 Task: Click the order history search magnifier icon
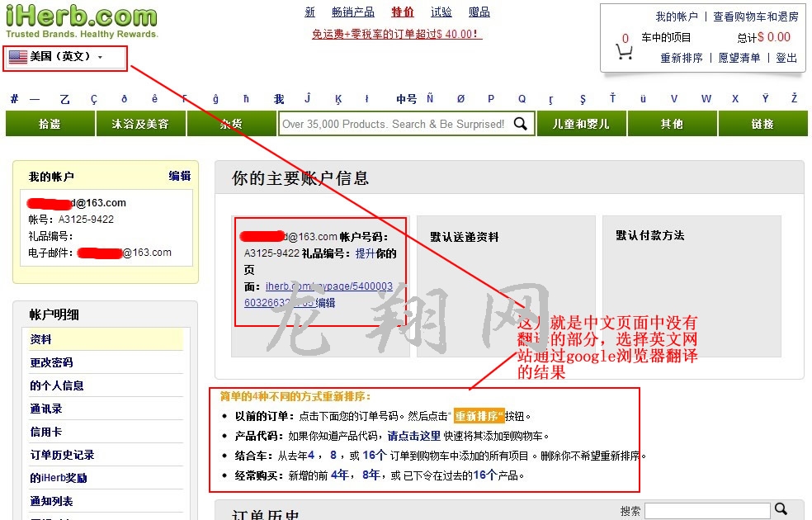(x=781, y=509)
